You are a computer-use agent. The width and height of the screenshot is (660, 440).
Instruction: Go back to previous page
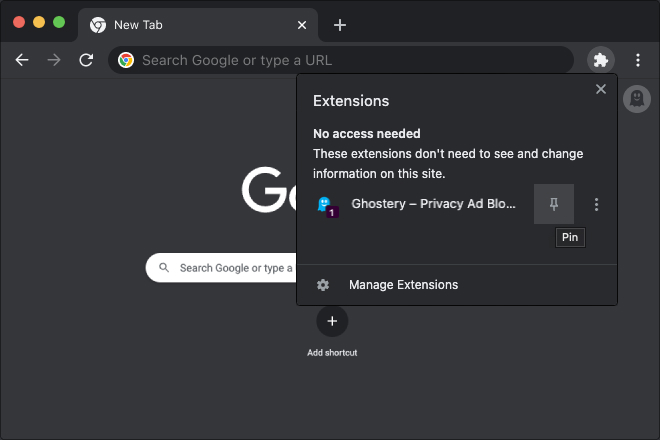(22, 60)
